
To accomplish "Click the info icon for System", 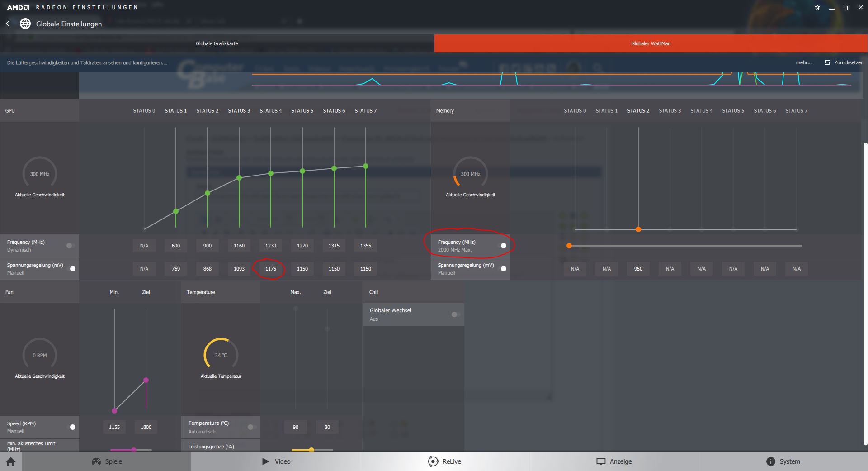I will (x=771, y=461).
